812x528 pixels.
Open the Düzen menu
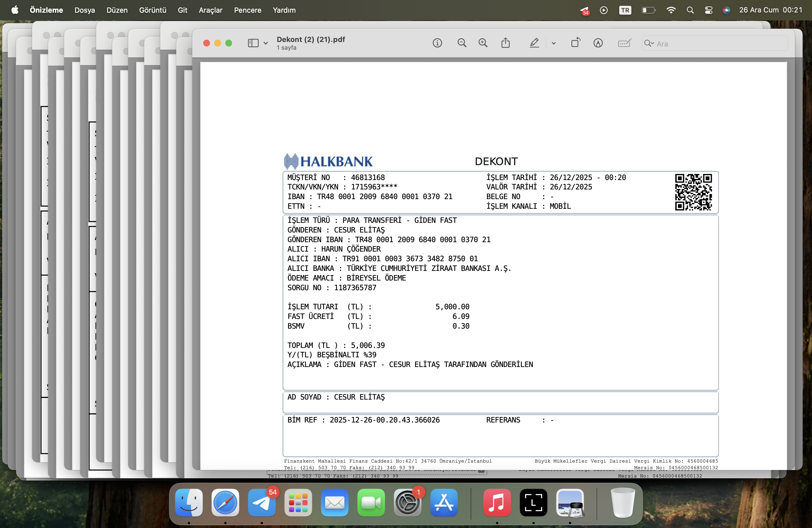[117, 10]
